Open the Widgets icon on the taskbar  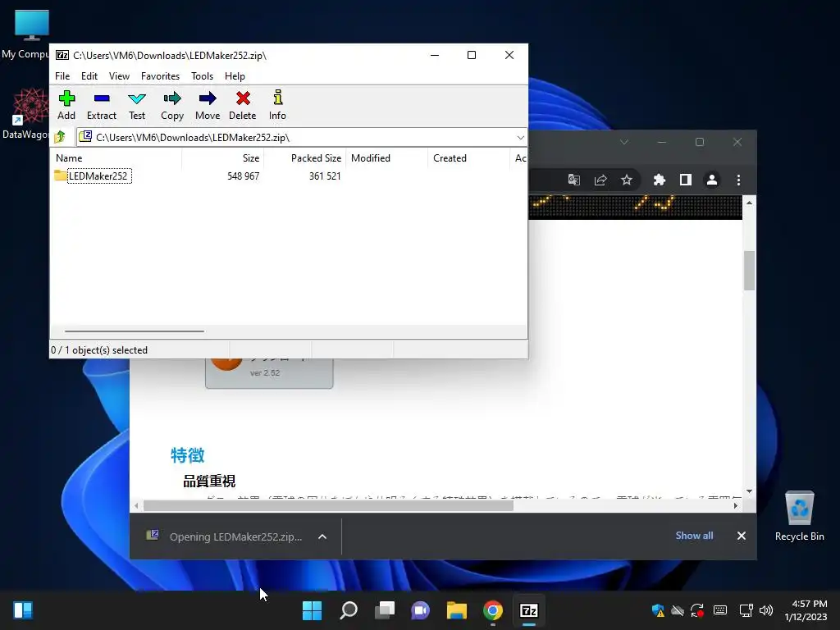pyautogui.click(x=22, y=610)
